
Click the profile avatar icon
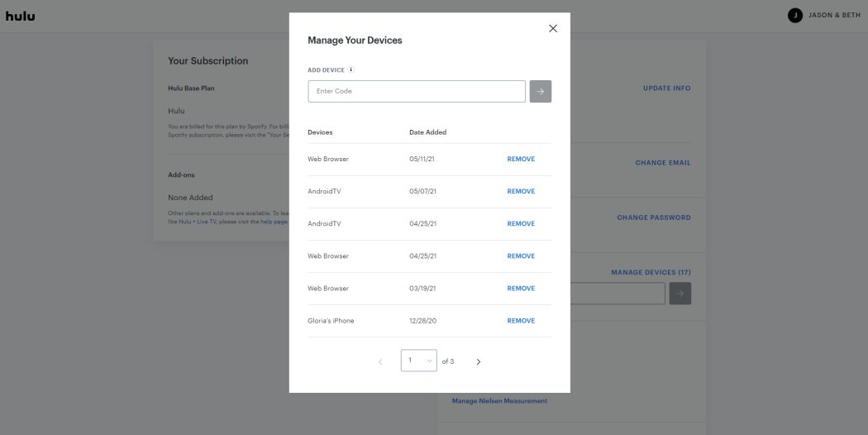[795, 16]
